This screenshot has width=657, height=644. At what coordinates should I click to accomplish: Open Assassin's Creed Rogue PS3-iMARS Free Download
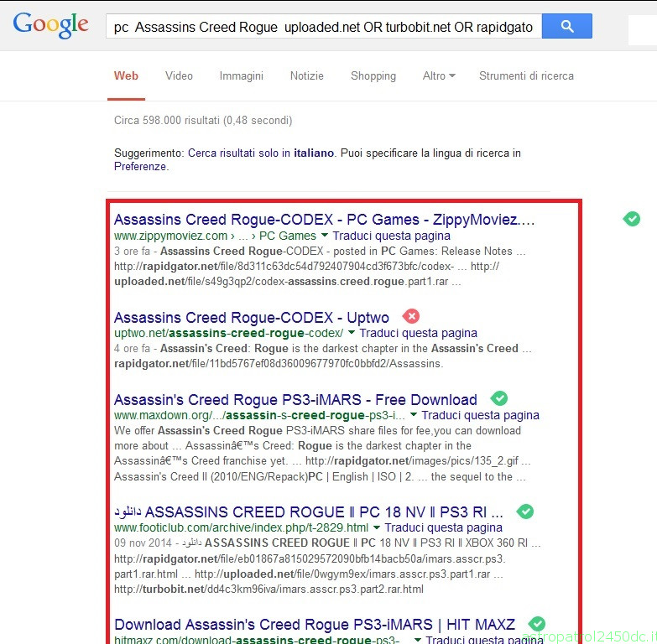[x=295, y=399]
